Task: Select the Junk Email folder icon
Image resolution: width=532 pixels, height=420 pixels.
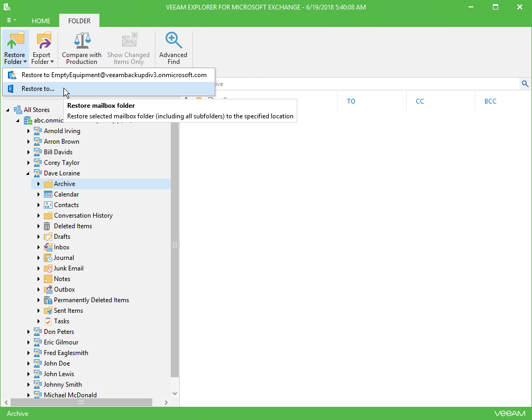Action: pos(48,268)
